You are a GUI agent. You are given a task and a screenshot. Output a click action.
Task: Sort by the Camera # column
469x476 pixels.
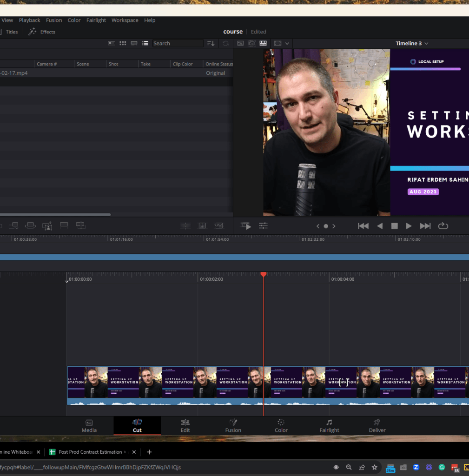tap(54, 64)
